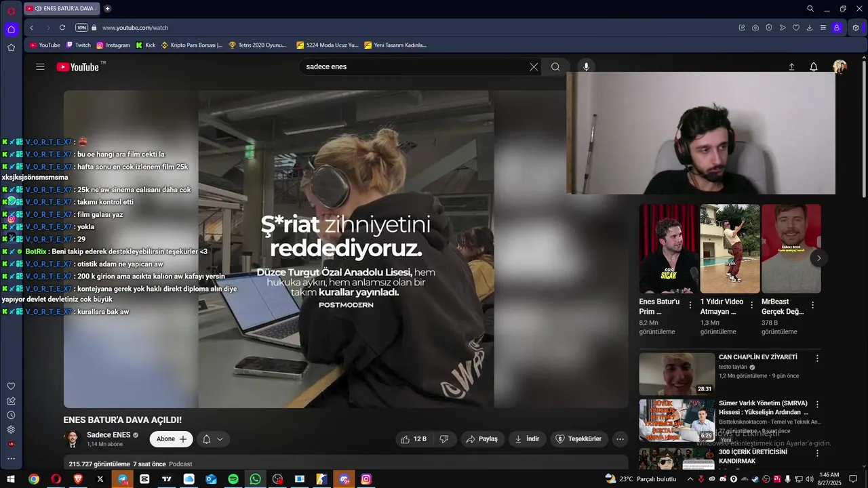Screen dimensions: 868x488
Task: Open Opera extensions cube icon
Action: (x=856, y=28)
